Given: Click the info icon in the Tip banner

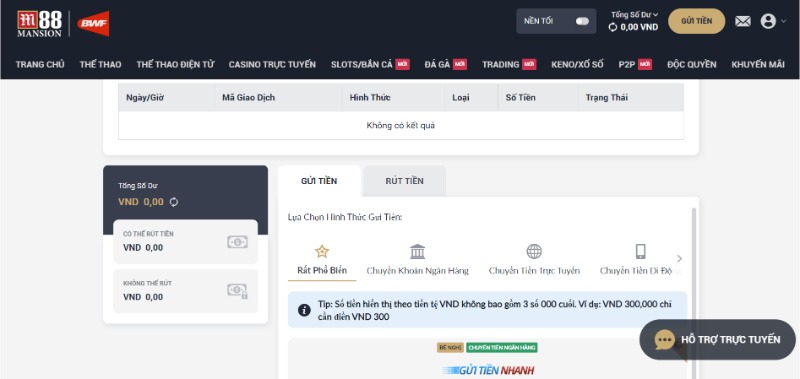Looking at the screenshot, I should [305, 310].
